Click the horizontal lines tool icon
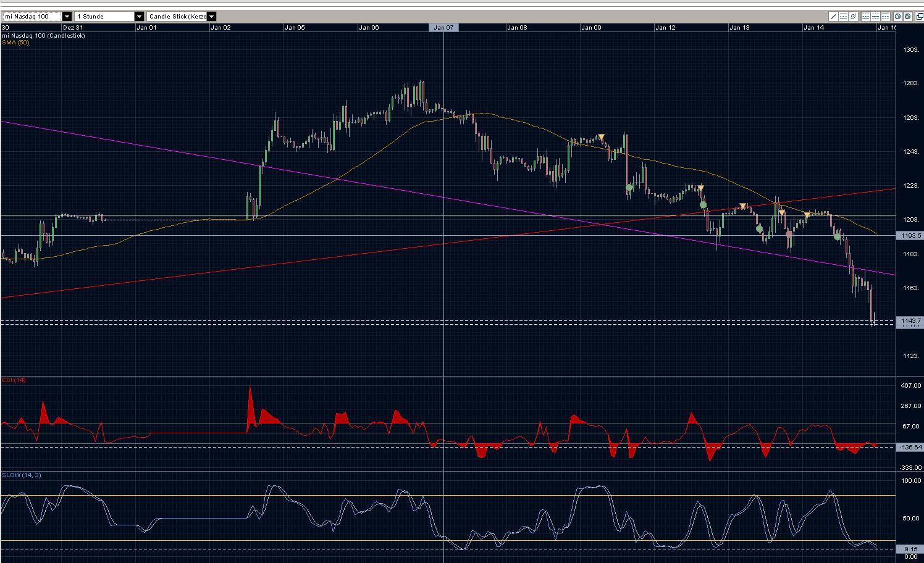Screen dimensions: 924x563 (x=843, y=17)
